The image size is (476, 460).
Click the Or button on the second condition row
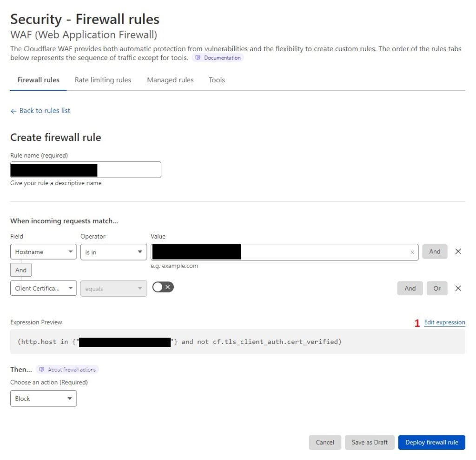coord(437,288)
